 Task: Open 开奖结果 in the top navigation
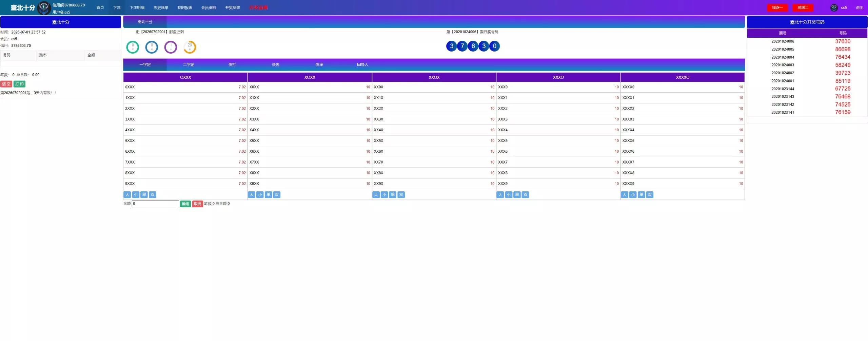point(233,7)
